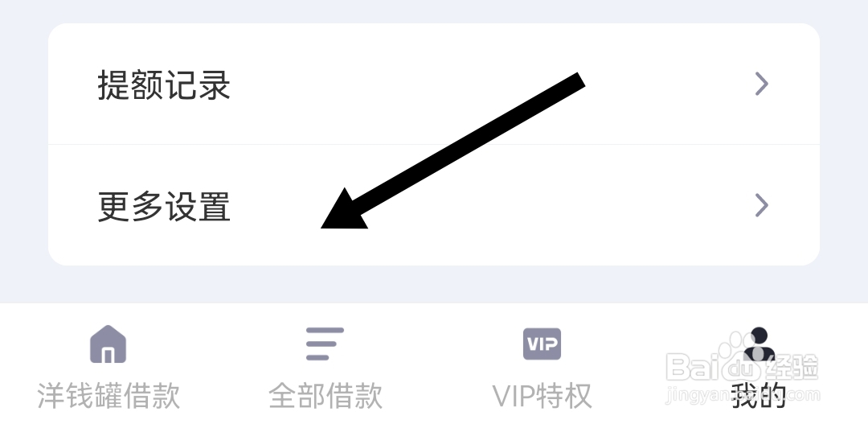Tap the 提额记录 text

(x=164, y=85)
